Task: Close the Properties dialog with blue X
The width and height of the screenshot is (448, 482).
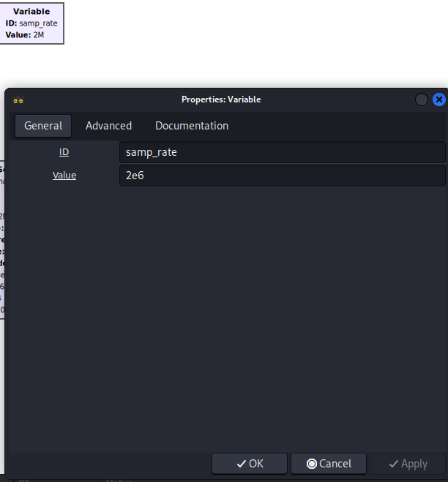Action: click(x=439, y=99)
